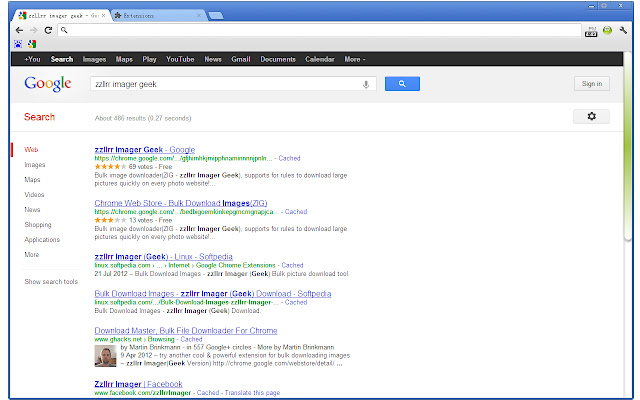Expand More in the left sidebar
This screenshot has height=400, width=640.
click(x=32, y=255)
